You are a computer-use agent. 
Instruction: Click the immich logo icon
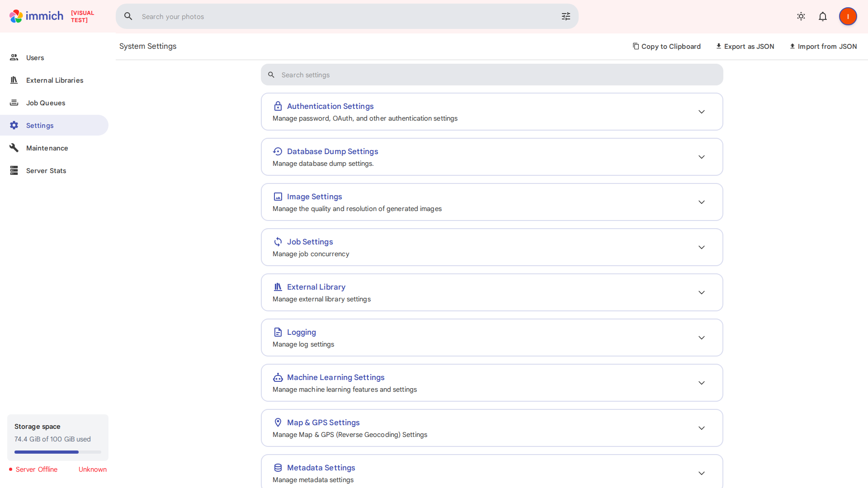click(x=16, y=16)
